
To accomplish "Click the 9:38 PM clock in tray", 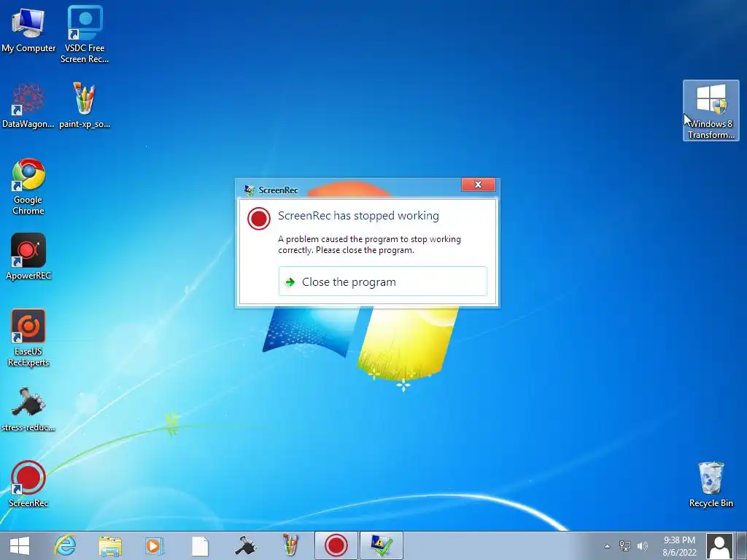I will 679,540.
